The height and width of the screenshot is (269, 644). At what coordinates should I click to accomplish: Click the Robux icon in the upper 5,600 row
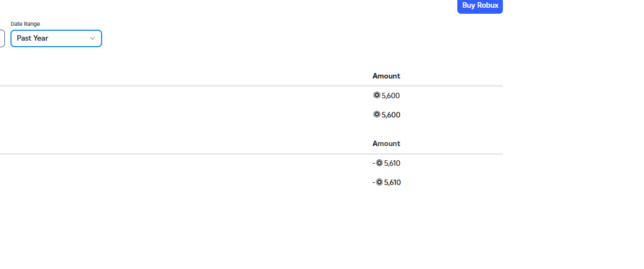point(377,96)
